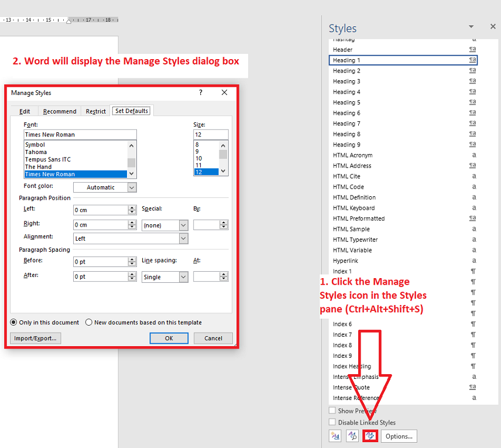Click the linked icon beside Heading 5
The width and height of the screenshot is (501, 448).
[x=472, y=102]
